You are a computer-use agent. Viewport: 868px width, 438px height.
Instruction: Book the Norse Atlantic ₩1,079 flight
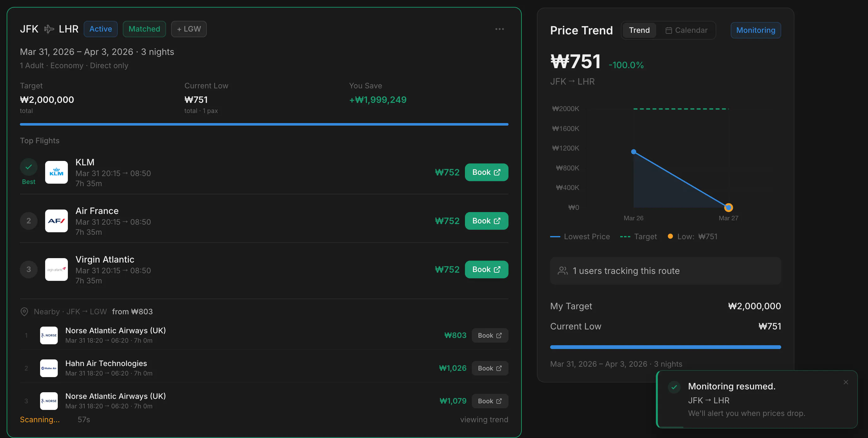pos(490,401)
